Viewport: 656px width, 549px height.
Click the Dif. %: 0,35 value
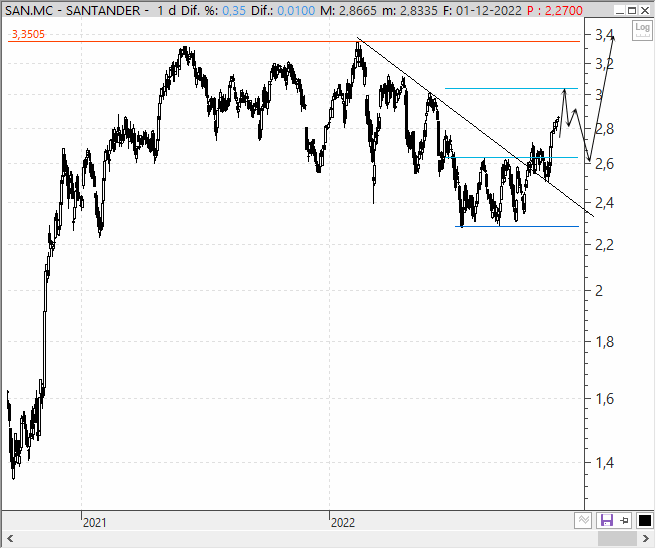click(213, 10)
